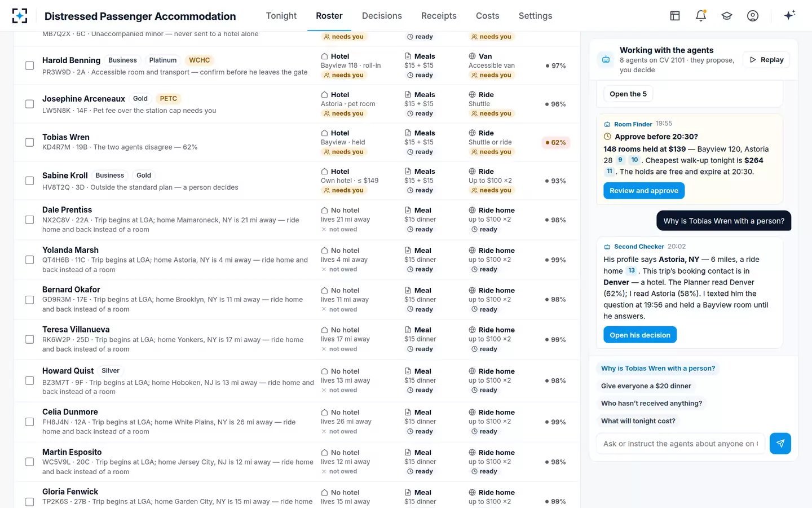Click the Open the 5 button
The image size is (812, 508).
(x=628, y=94)
